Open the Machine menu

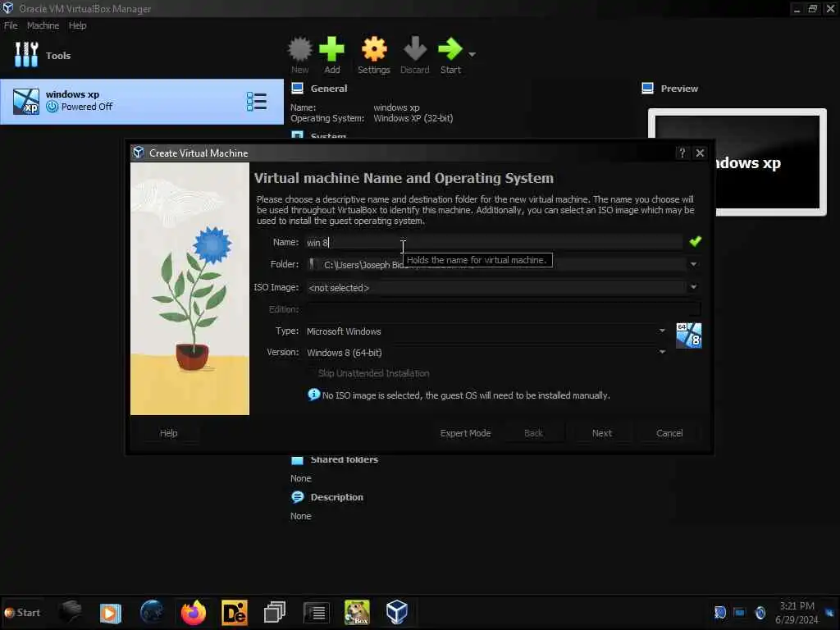43,25
